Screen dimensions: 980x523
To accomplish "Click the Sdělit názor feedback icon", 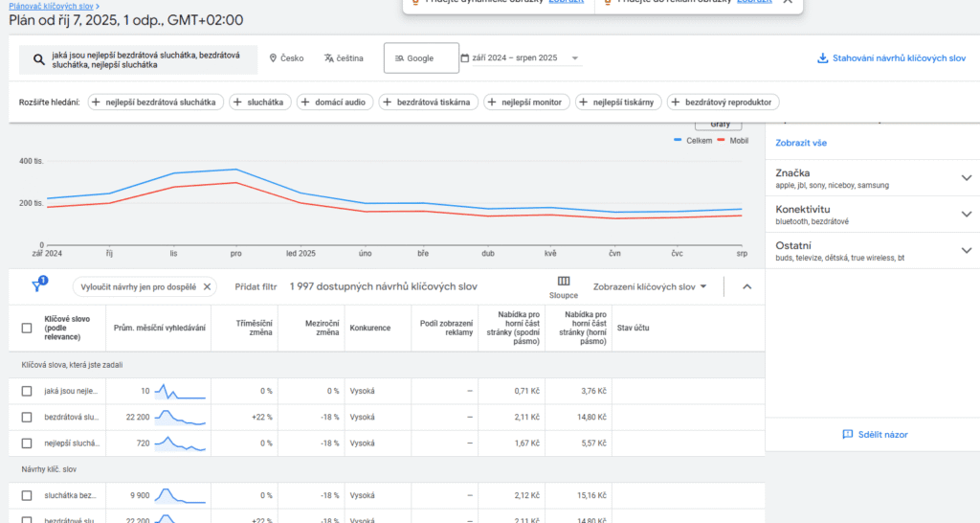I will tap(847, 434).
